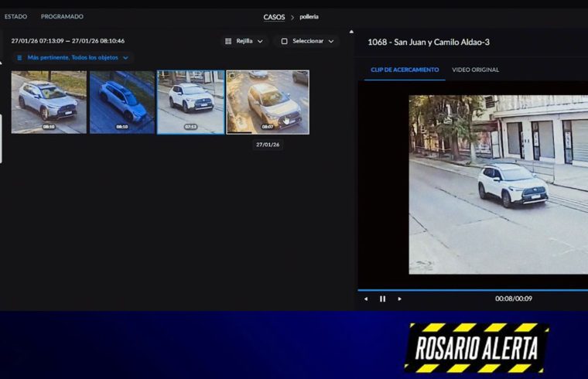Open the Programado menu item

[62, 16]
